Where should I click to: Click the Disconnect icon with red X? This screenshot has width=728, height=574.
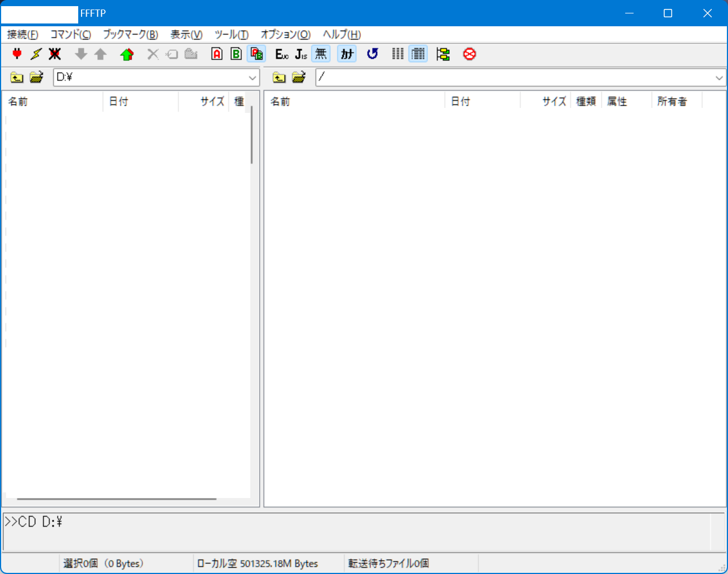(x=55, y=54)
